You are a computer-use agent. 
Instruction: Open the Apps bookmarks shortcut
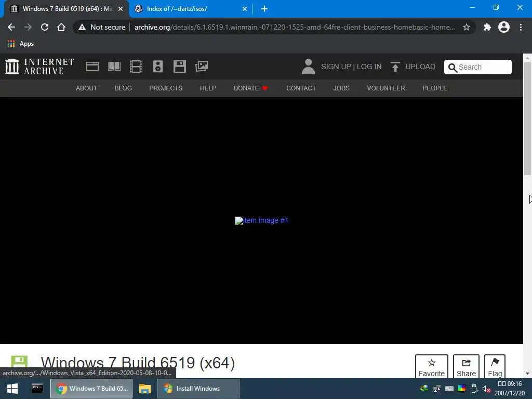click(21, 44)
